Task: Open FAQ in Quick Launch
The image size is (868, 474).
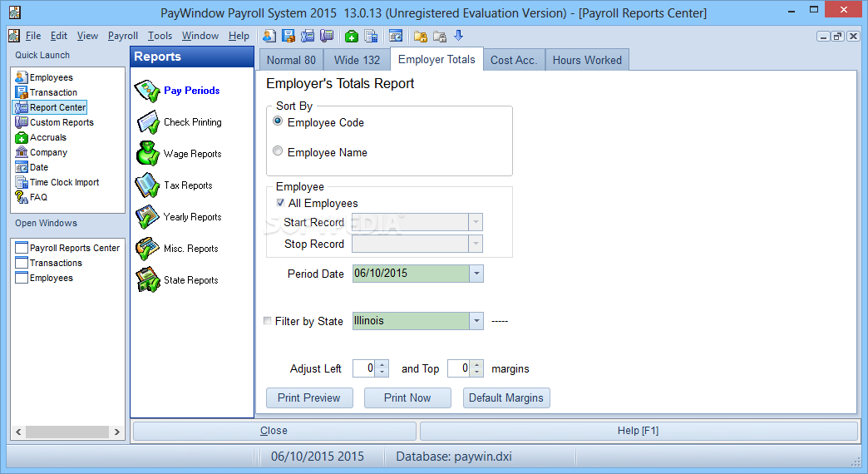Action: coord(32,197)
